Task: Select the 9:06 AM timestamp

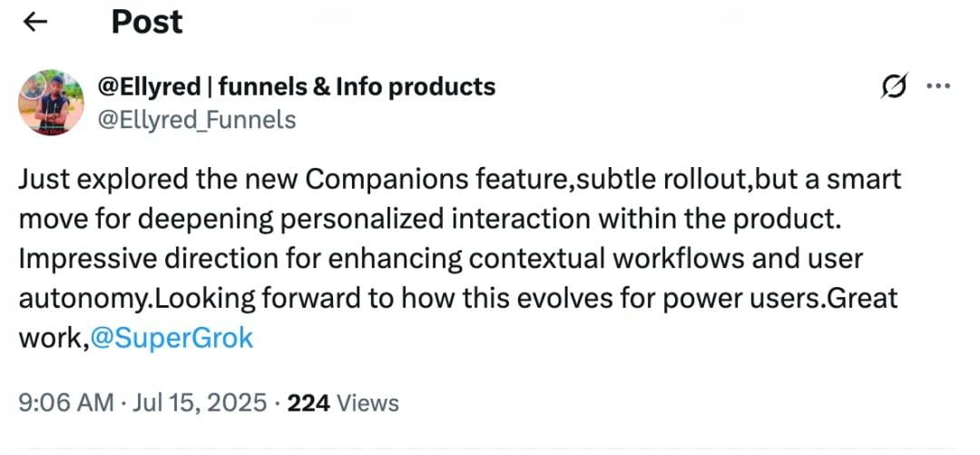Action: 66,402
